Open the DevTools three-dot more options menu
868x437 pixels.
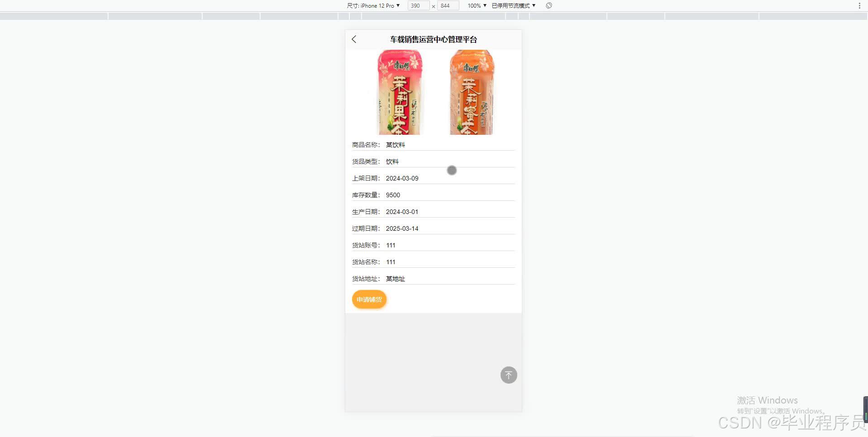tap(859, 5)
